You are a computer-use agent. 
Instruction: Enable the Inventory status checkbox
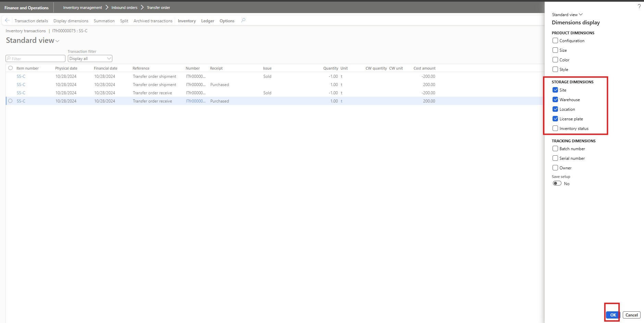[555, 129]
